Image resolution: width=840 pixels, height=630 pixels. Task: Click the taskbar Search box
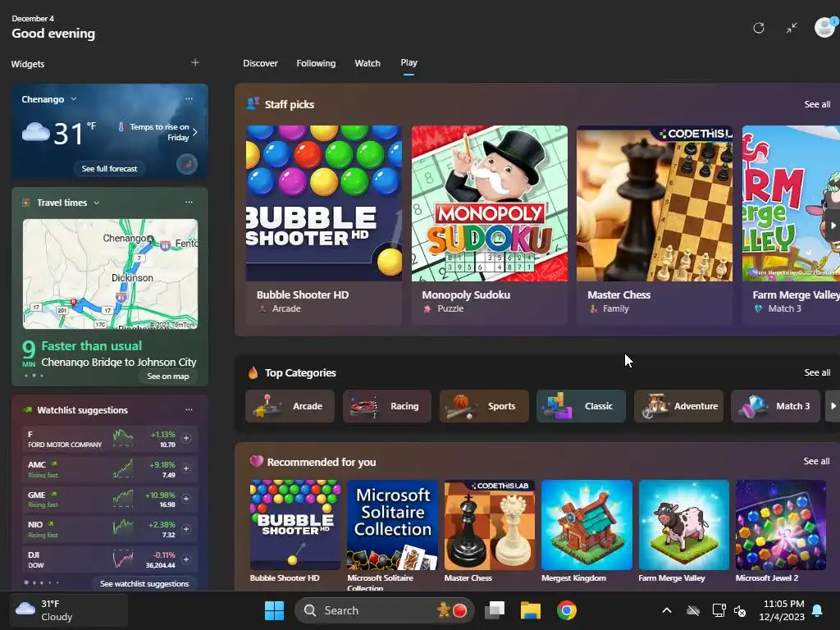(384, 610)
